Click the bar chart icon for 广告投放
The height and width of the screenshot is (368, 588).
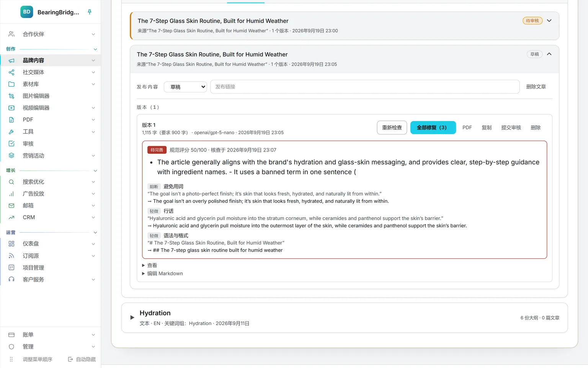coord(11,194)
